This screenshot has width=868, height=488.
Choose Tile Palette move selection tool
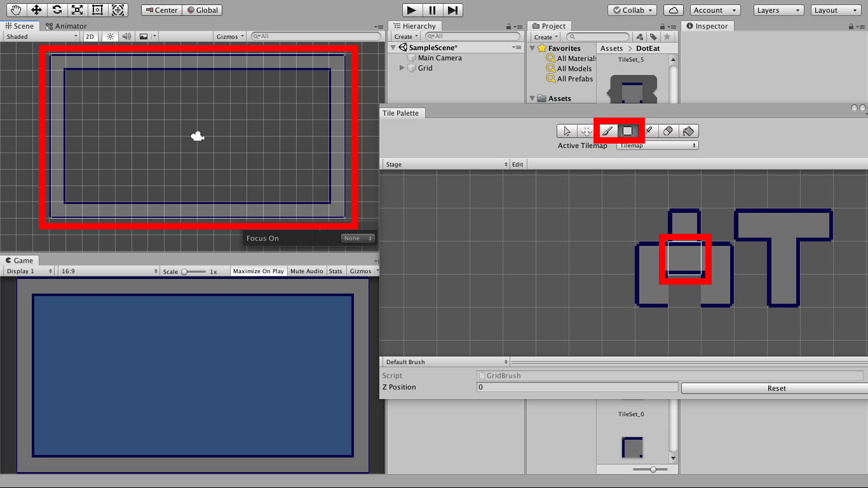coord(587,131)
